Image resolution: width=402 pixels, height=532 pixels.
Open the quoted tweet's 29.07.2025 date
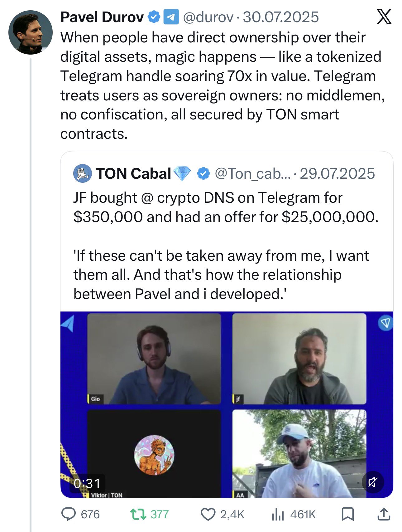coord(337,174)
